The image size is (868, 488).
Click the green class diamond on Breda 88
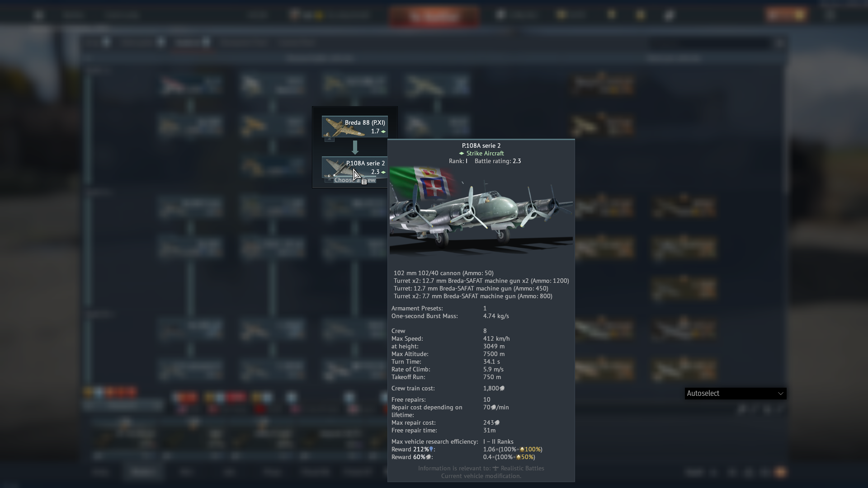point(383,131)
